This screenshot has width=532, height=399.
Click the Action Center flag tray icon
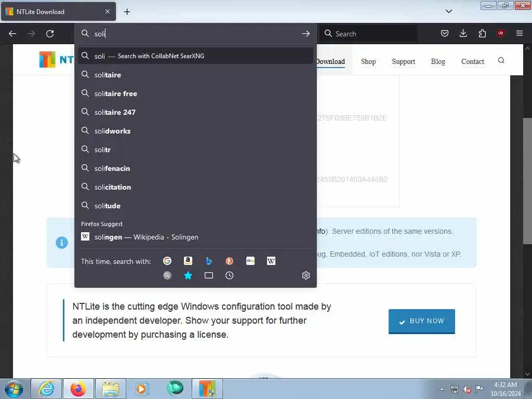479,389
